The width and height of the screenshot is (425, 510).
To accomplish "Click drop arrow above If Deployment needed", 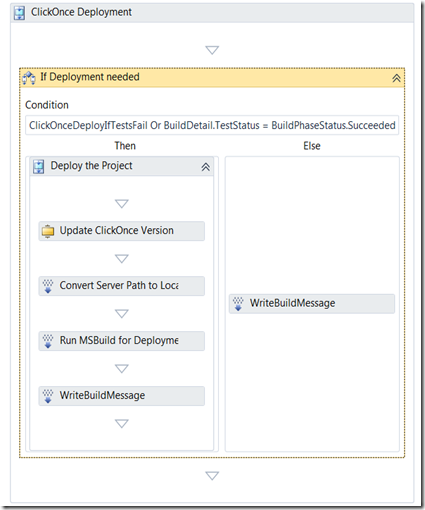I will (212, 50).
